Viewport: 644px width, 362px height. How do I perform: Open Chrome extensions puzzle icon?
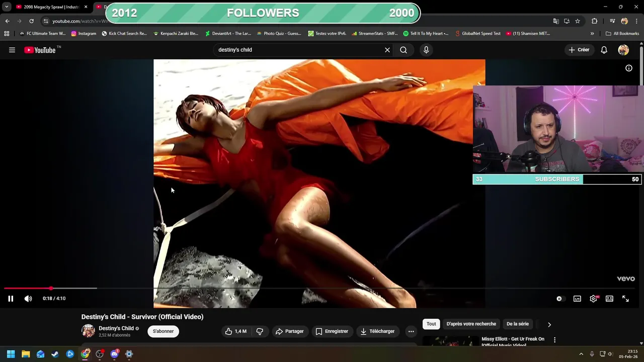click(x=594, y=21)
